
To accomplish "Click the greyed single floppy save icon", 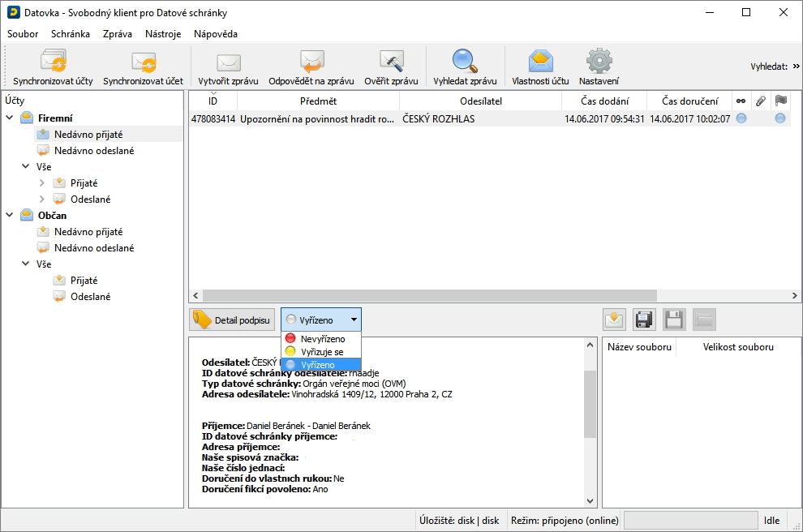I will [674, 320].
